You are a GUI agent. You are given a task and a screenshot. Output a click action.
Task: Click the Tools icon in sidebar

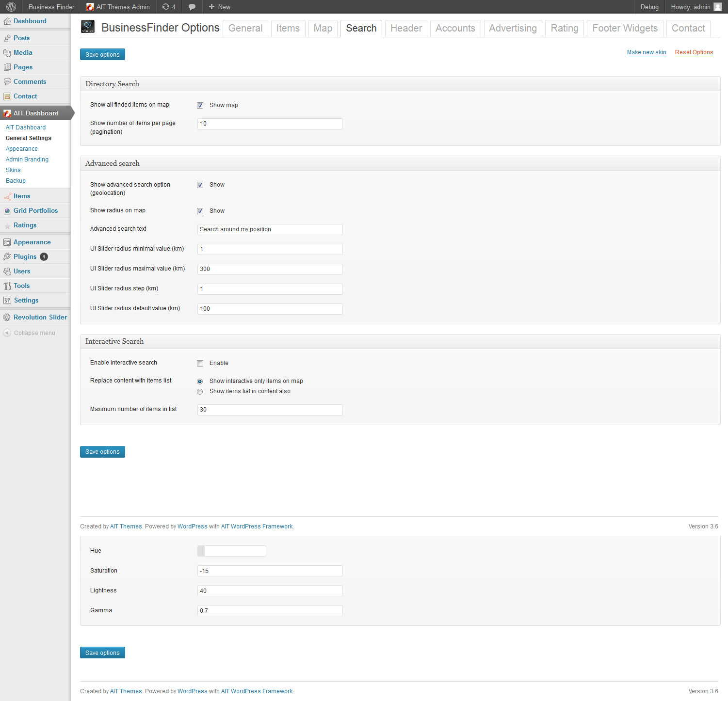click(7, 286)
